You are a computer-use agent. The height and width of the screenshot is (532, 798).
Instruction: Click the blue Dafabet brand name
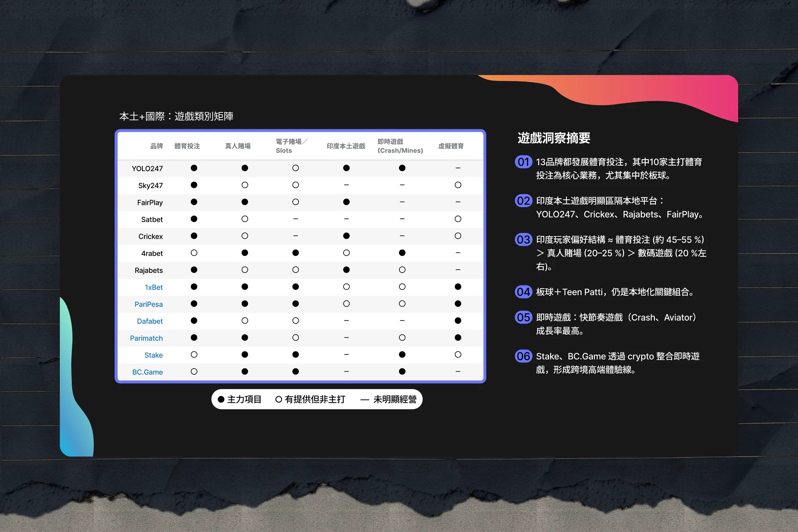point(150,321)
